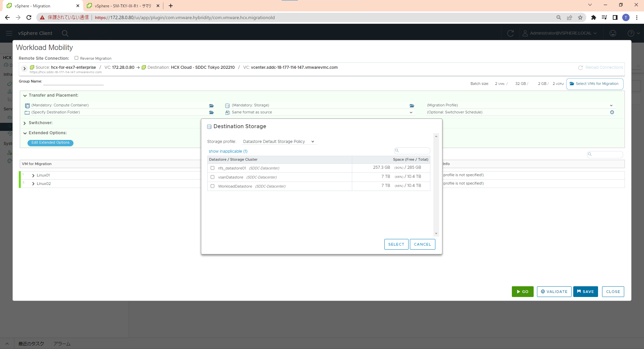Click the SAVE button
The image size is (644, 349).
click(x=586, y=292)
